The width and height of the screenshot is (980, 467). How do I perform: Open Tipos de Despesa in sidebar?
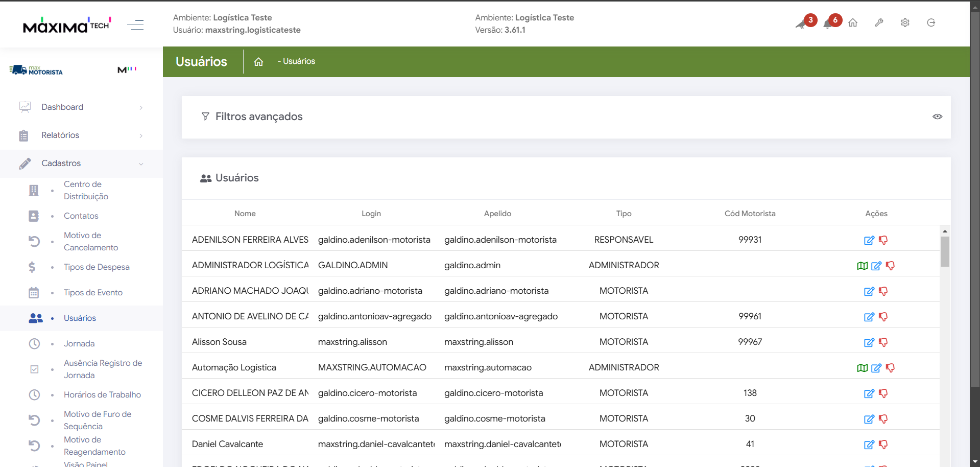pyautogui.click(x=97, y=267)
